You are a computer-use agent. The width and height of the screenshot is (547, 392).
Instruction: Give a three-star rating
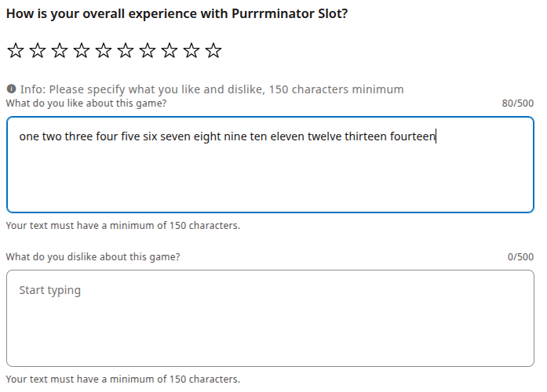click(59, 52)
